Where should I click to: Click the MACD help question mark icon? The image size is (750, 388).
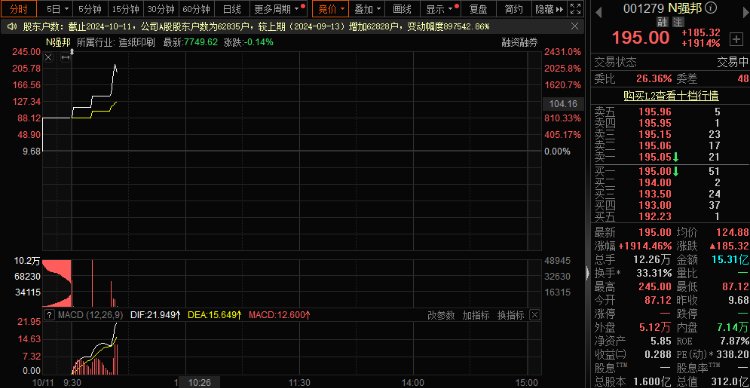coord(50,315)
